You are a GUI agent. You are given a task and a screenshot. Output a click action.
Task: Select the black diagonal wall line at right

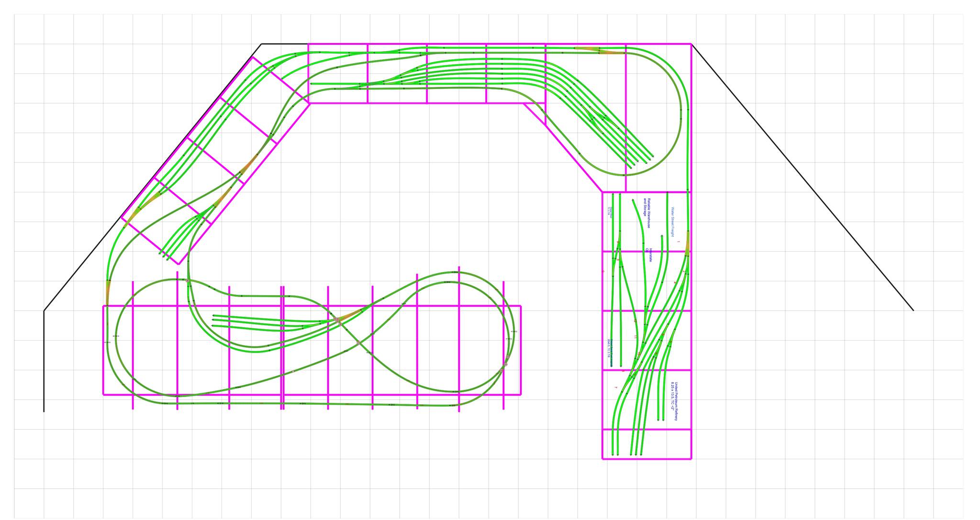802,177
